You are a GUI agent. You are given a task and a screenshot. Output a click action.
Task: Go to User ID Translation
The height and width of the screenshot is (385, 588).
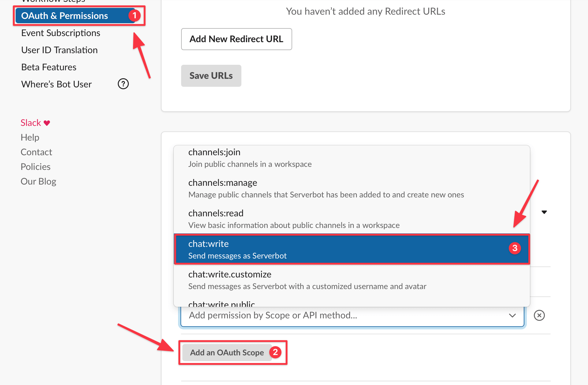[59, 50]
